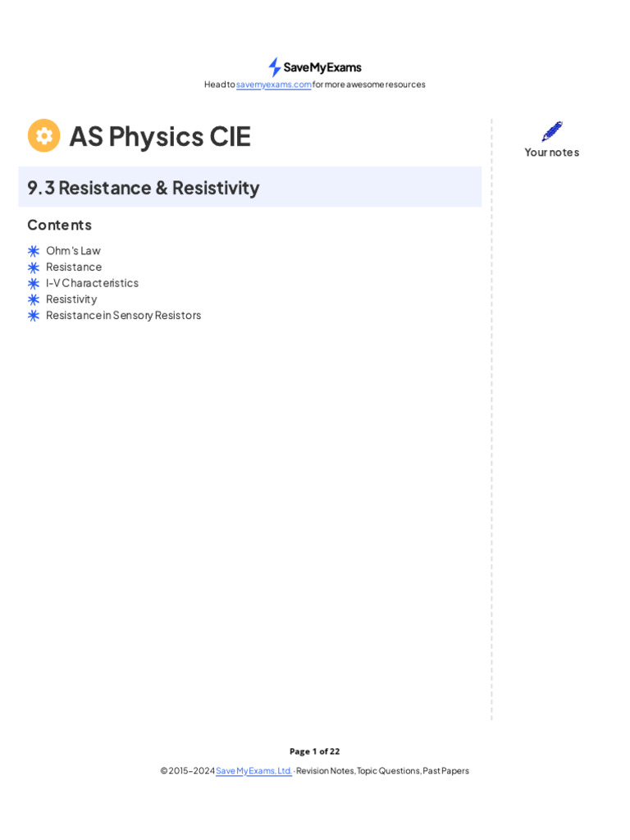Viewport: 630px width, 840px height.
Task: Click the 9.3 Resistance & Resistivity section heading
Action: coord(144,188)
